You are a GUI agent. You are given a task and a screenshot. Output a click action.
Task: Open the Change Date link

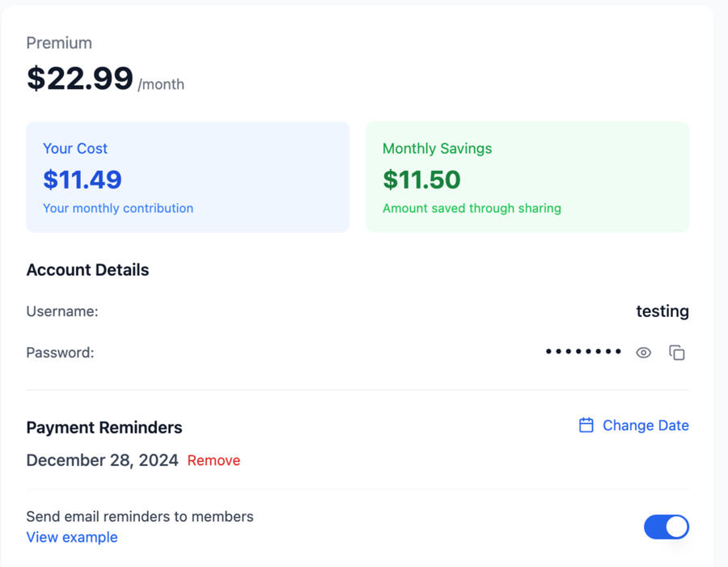(645, 425)
